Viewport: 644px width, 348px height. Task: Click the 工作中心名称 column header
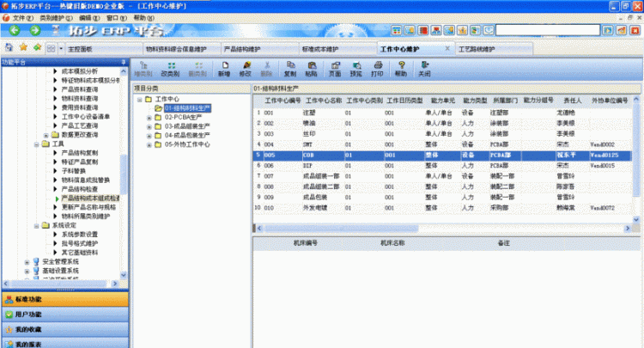(324, 101)
